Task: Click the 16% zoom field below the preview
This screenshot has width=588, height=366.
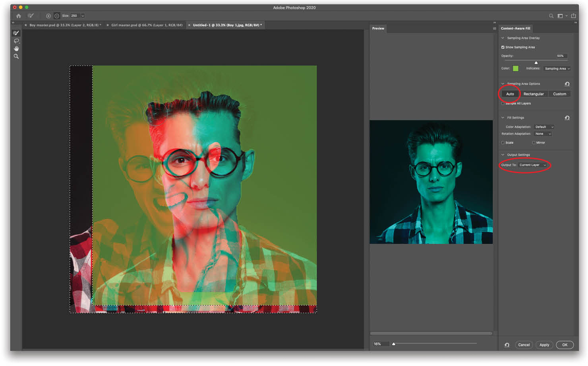Action: [380, 343]
